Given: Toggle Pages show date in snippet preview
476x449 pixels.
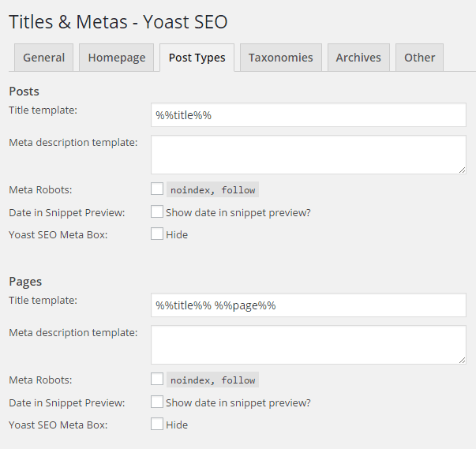Looking at the screenshot, I should pyautogui.click(x=157, y=402).
